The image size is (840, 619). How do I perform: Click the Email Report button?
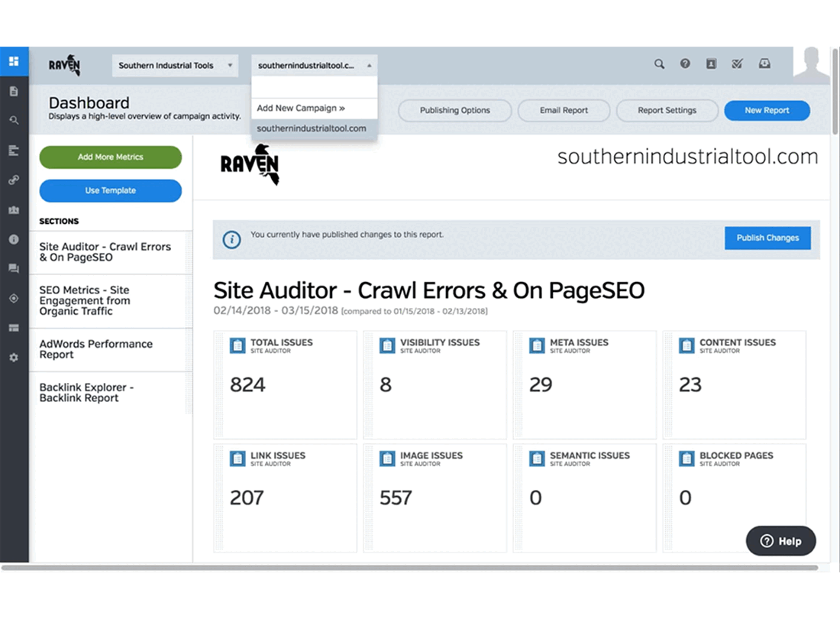click(x=564, y=110)
